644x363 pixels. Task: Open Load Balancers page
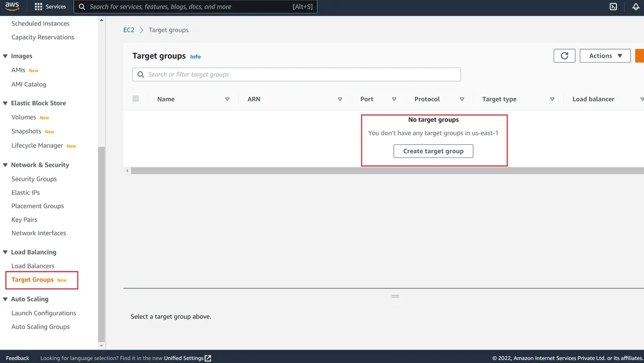click(x=33, y=266)
